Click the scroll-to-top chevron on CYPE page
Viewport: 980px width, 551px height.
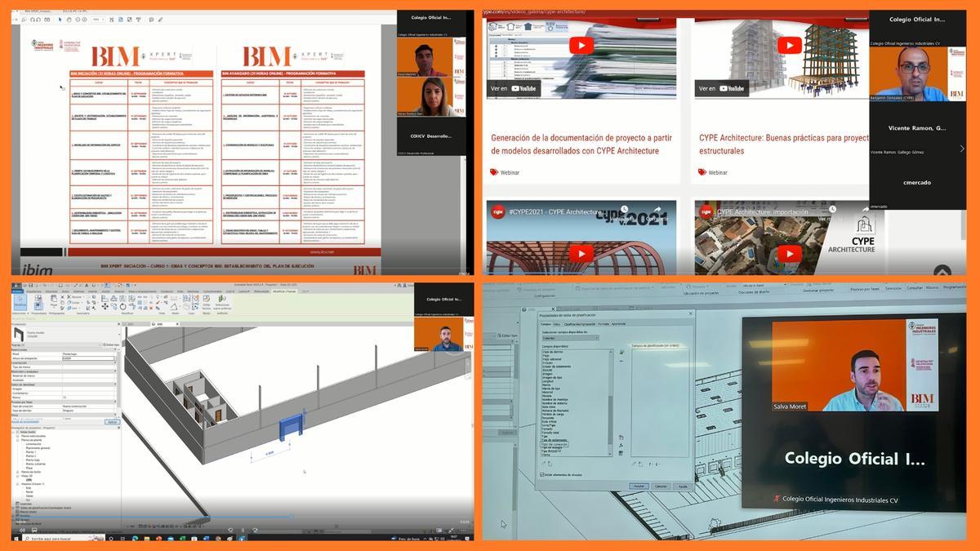[x=942, y=272]
